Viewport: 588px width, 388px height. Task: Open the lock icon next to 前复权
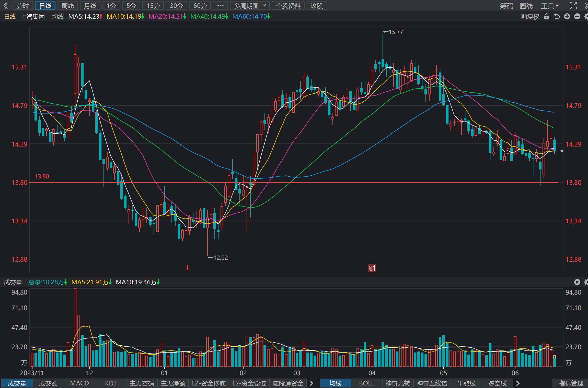[x=547, y=17]
